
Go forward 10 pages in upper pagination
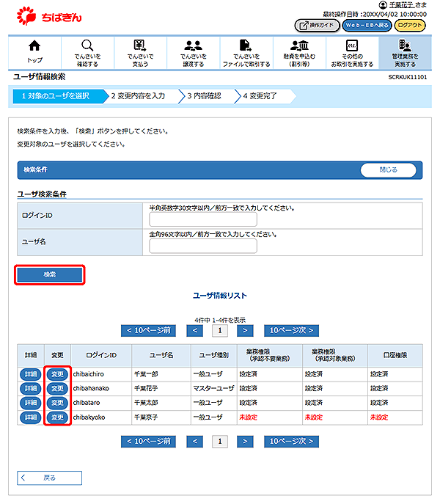(x=292, y=330)
